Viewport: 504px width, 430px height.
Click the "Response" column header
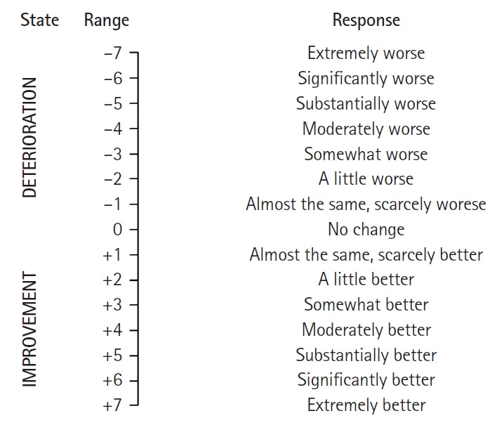tap(366, 20)
